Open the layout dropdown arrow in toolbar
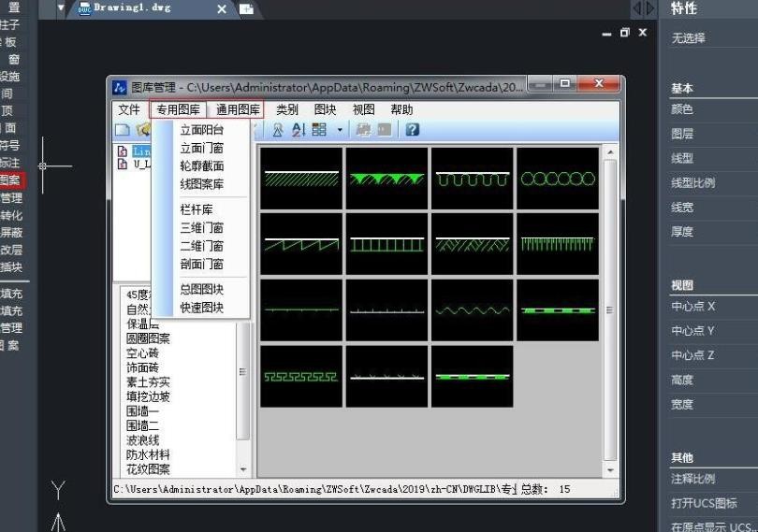 (340, 130)
